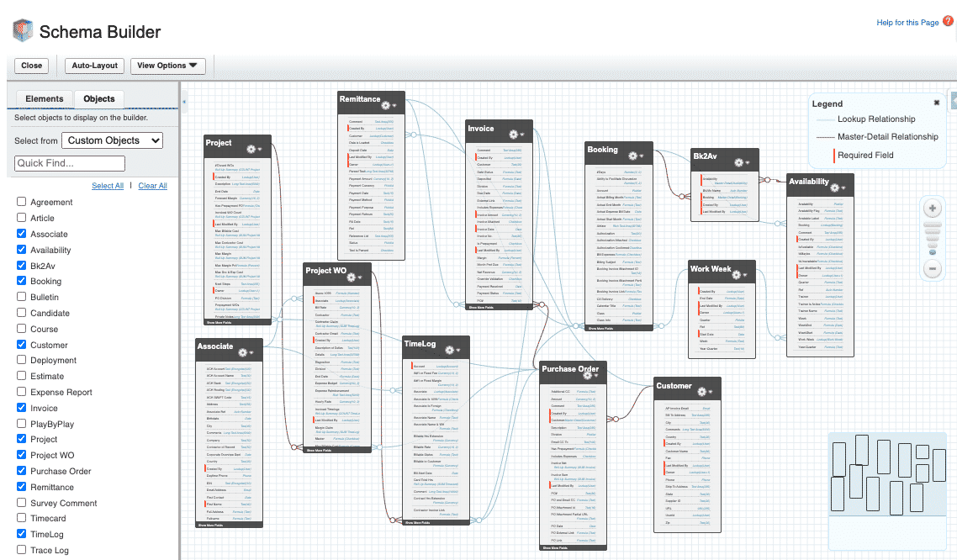Open the Bk2Av object gear menu

741,162
